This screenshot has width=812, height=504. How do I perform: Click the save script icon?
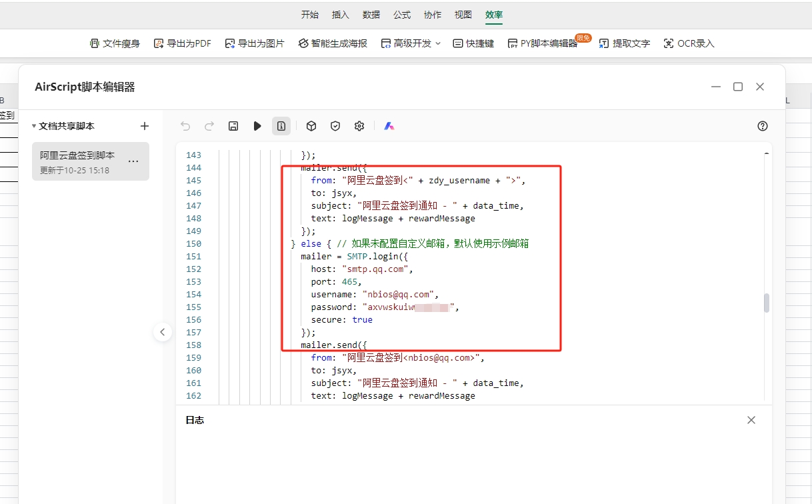coord(233,126)
